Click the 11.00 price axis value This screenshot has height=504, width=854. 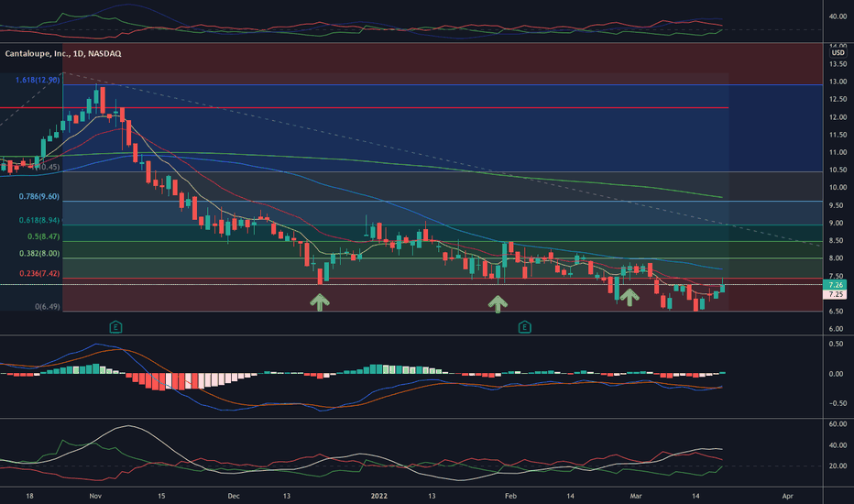tap(838, 152)
